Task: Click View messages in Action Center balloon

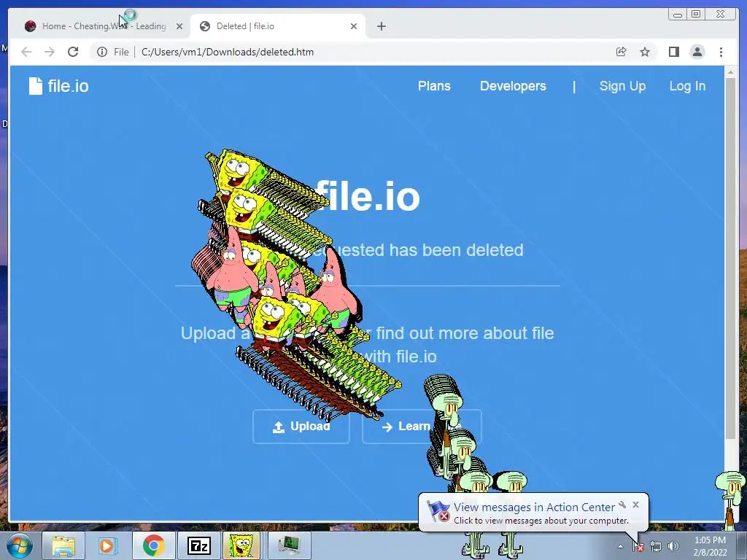Action: [534, 507]
